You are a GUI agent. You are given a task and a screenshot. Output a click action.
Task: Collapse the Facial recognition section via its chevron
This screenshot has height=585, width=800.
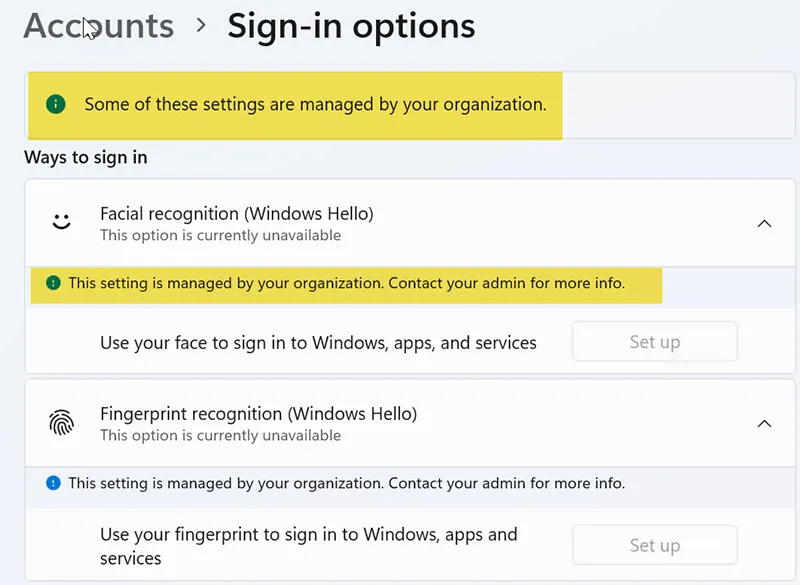tap(766, 223)
